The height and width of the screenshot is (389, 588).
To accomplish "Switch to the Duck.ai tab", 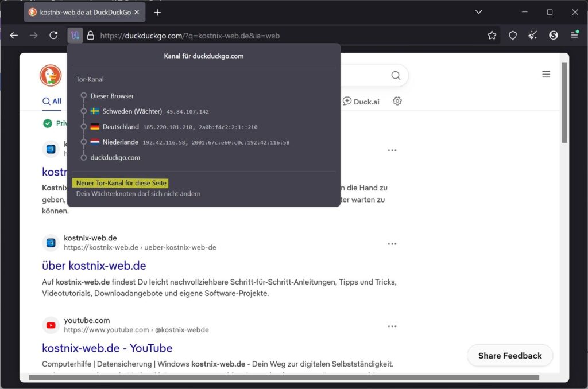I will pyautogui.click(x=361, y=102).
